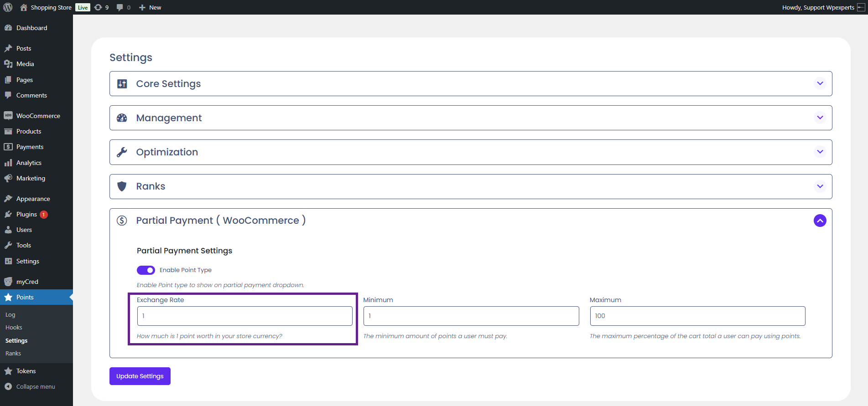Viewport: 868px width, 406px height.
Task: Collapse the Partial Payment section
Action: [820, 221]
